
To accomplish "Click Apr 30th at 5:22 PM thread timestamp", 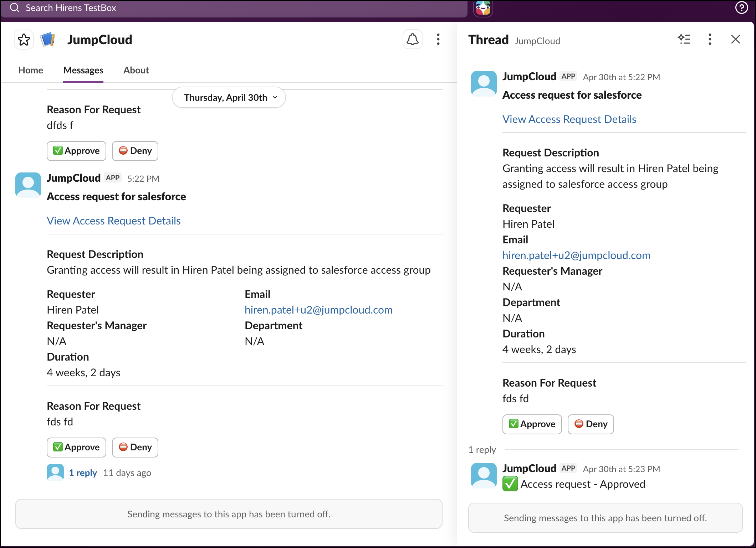I will [622, 77].
